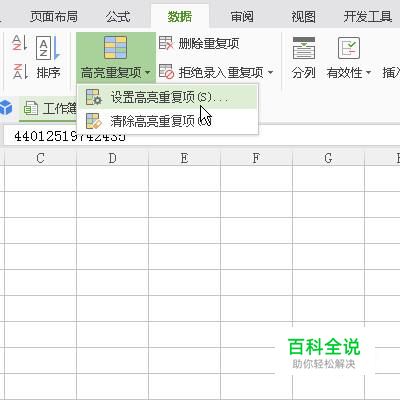Click the sort ascending A-Z icon

19,43
